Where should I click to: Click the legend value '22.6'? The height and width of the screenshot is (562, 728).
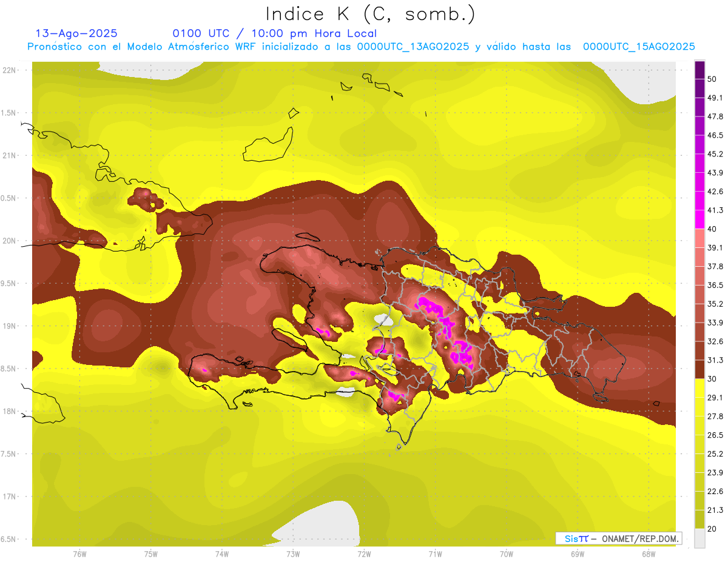(x=715, y=491)
